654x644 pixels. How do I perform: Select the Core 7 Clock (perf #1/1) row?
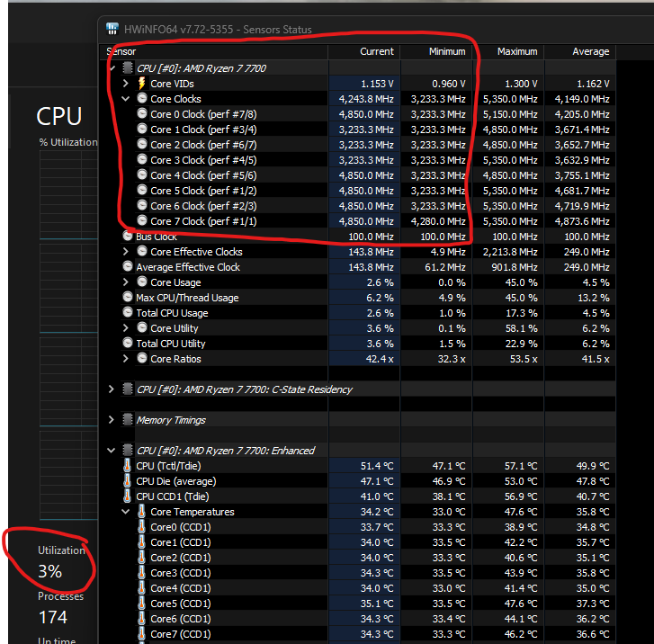358,221
